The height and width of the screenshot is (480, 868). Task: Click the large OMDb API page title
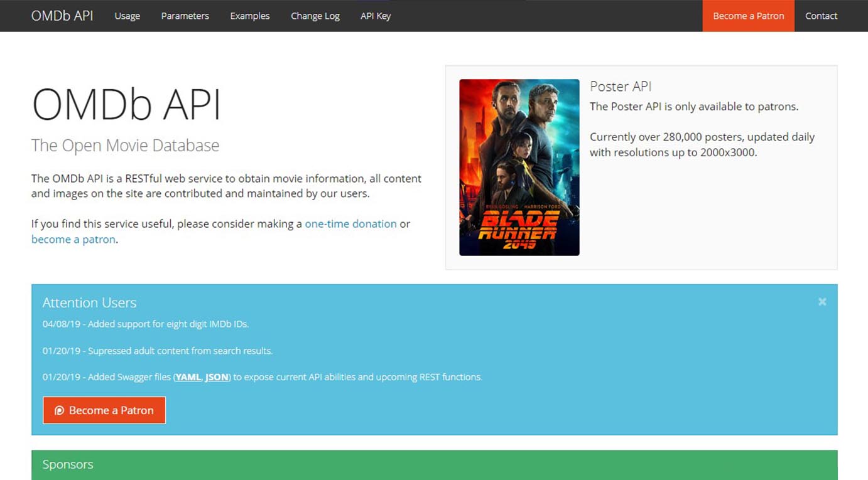click(126, 104)
